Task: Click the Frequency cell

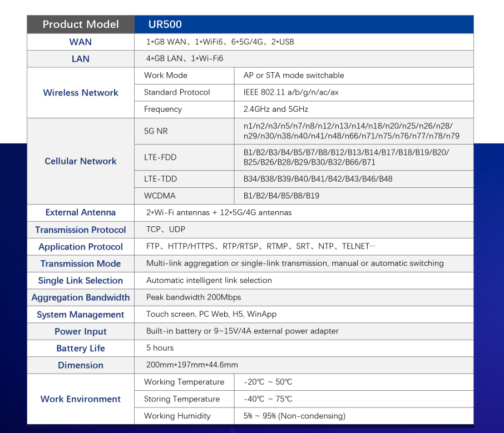Action: pyautogui.click(x=185, y=110)
